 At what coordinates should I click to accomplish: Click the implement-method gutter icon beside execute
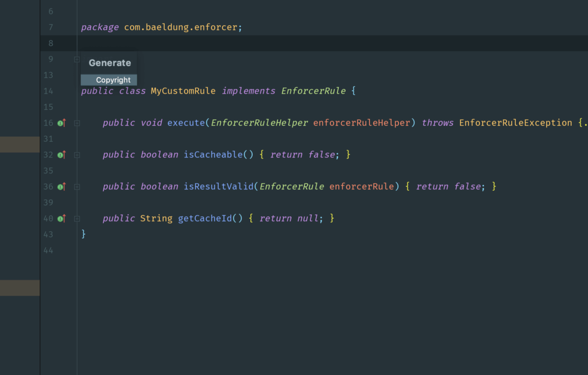[x=60, y=122]
